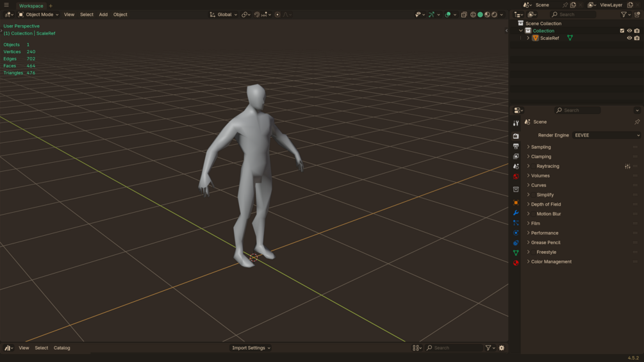Image resolution: width=644 pixels, height=362 pixels.
Task: Select wireframe viewport shading
Action: tap(473, 14)
